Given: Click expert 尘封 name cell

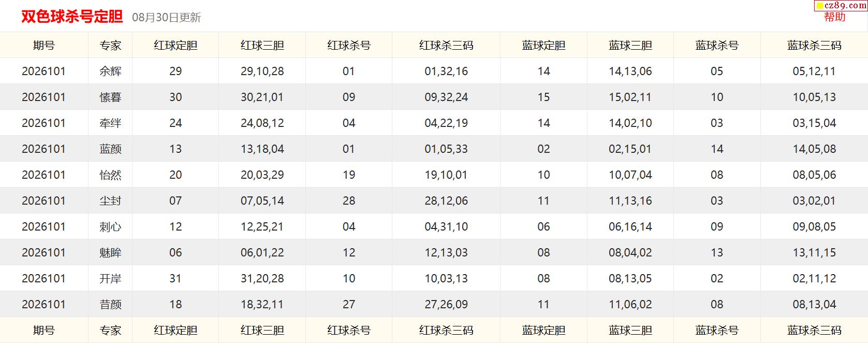Looking at the screenshot, I should coord(110,201).
